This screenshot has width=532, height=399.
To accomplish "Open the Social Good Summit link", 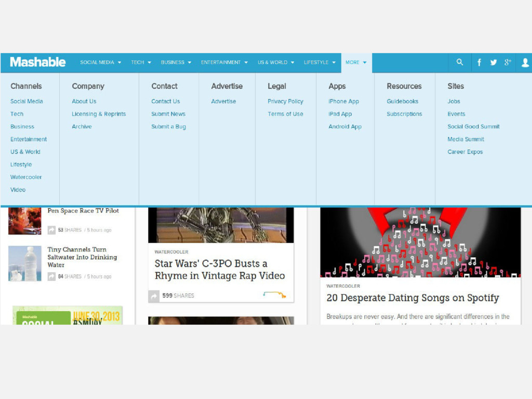I will (473, 127).
